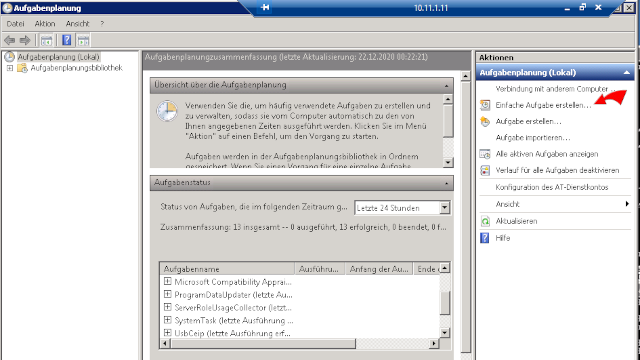Viewport: 640px width, 360px height.
Task: Click task list vertical scrollbar up arrow
Action: (445, 268)
